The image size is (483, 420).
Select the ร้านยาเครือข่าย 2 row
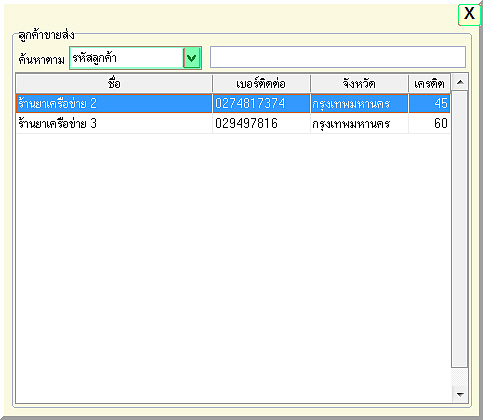[233, 104]
